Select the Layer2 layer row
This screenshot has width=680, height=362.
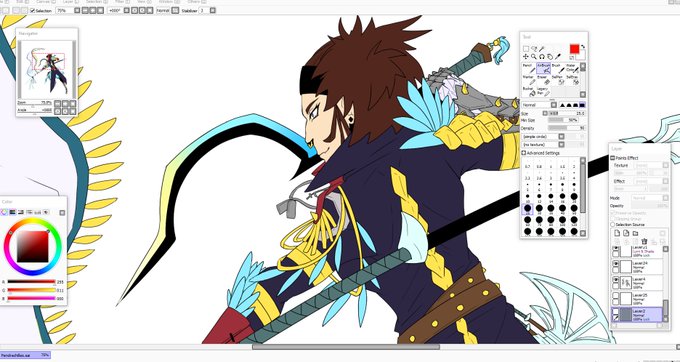click(x=638, y=315)
